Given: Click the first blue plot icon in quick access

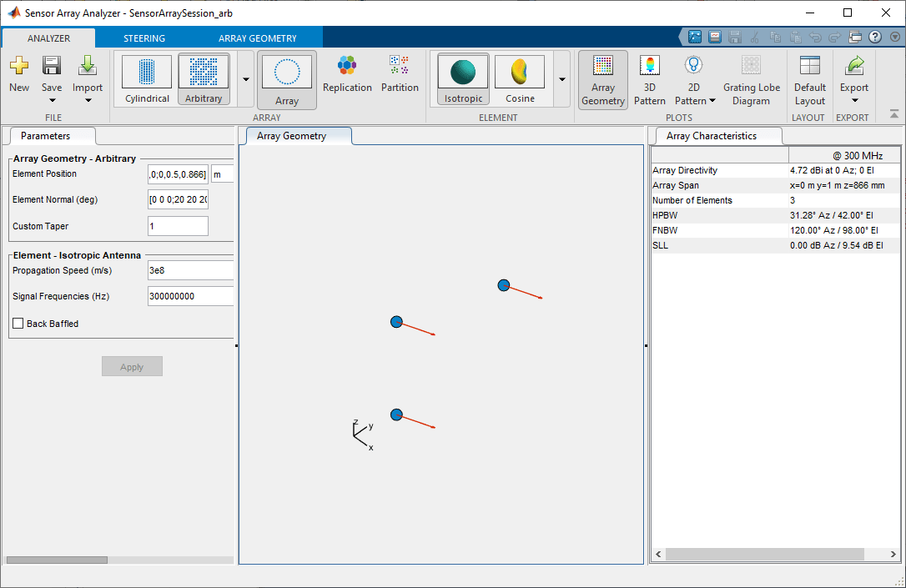Looking at the screenshot, I should pyautogui.click(x=695, y=37).
